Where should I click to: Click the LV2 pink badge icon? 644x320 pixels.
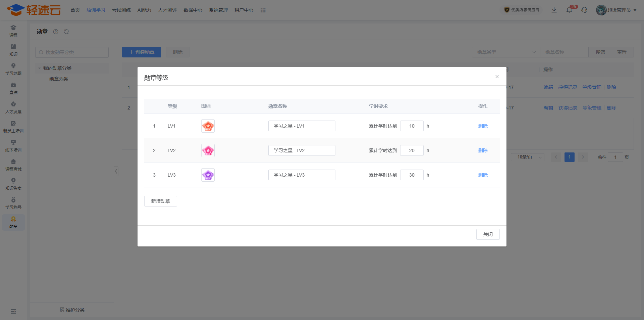click(x=208, y=150)
